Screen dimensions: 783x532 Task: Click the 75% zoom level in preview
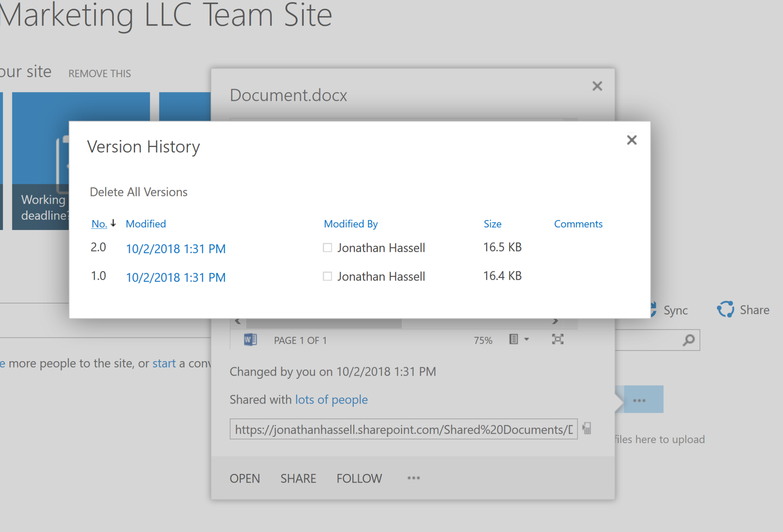coord(483,340)
